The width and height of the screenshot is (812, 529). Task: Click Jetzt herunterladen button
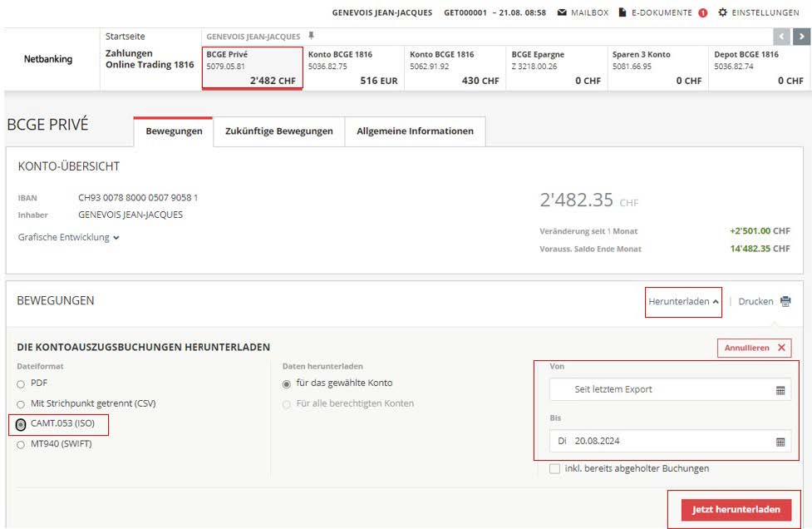click(x=736, y=509)
